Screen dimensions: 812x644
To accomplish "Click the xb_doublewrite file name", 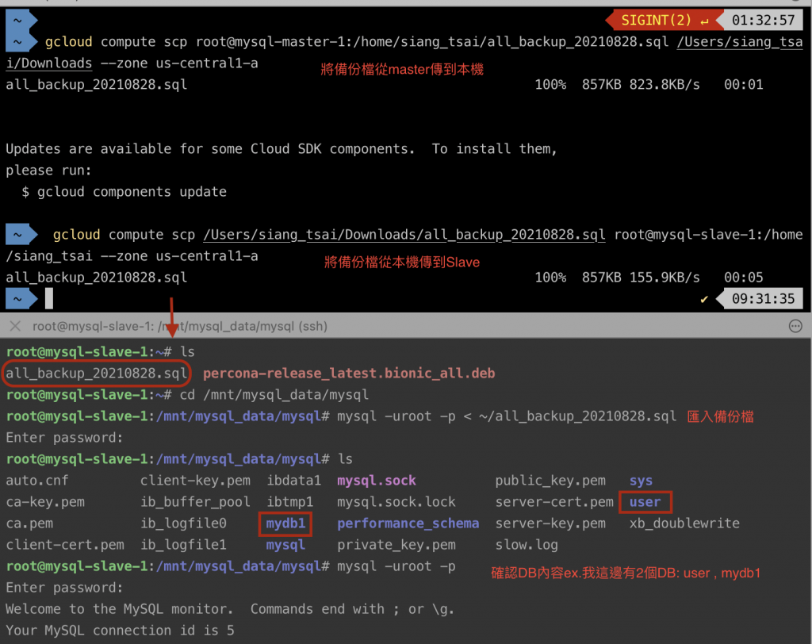I will [x=684, y=523].
